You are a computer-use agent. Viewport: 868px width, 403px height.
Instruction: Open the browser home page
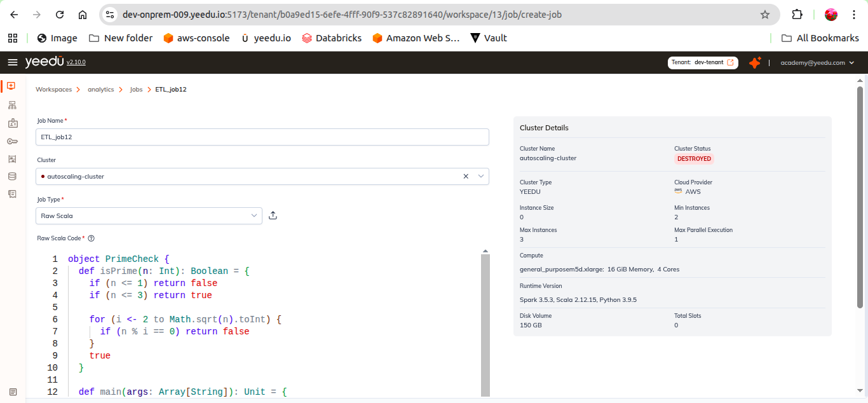click(x=83, y=15)
